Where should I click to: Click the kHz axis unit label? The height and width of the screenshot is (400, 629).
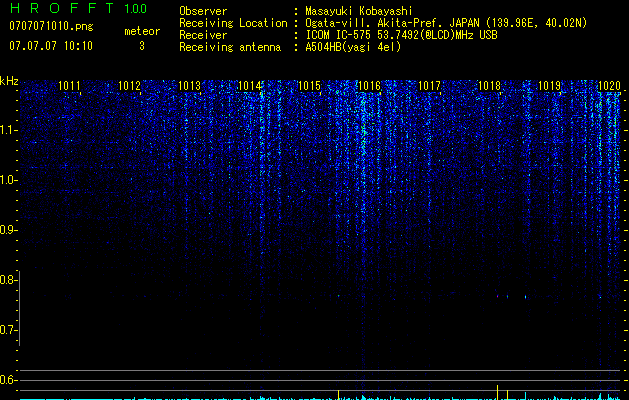[9, 81]
